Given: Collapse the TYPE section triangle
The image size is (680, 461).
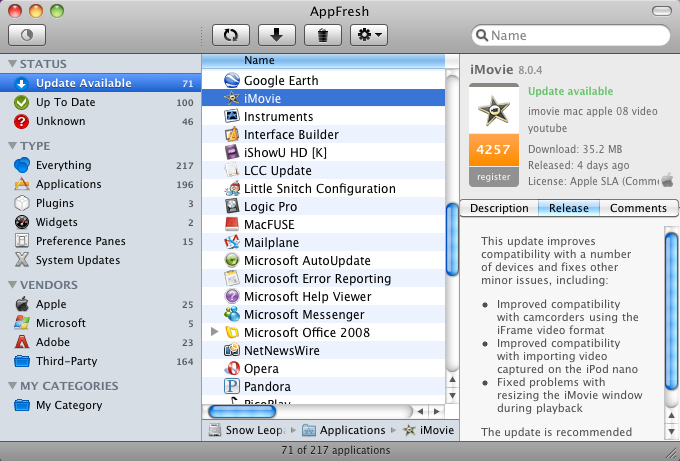Looking at the screenshot, I should pyautogui.click(x=12, y=146).
